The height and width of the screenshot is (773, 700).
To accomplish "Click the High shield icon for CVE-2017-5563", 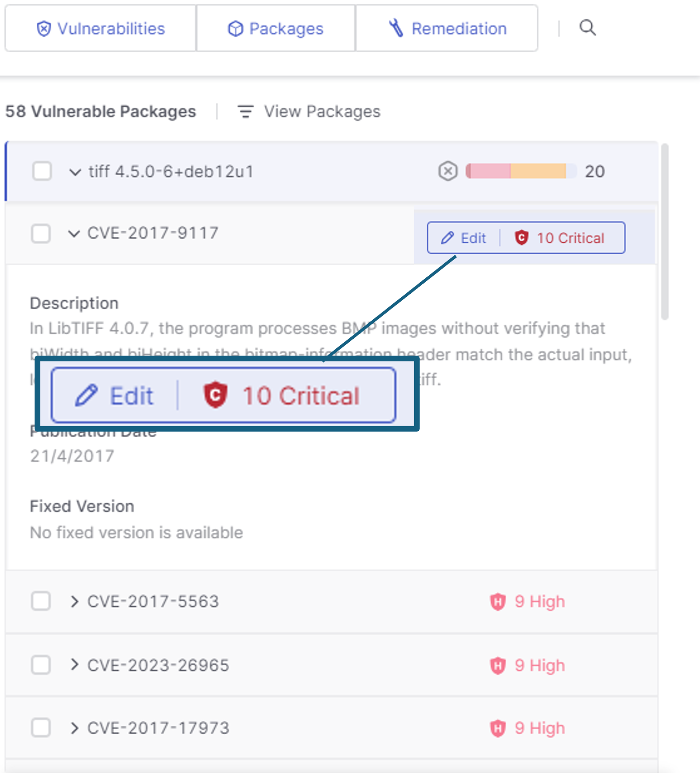I will click(x=497, y=601).
